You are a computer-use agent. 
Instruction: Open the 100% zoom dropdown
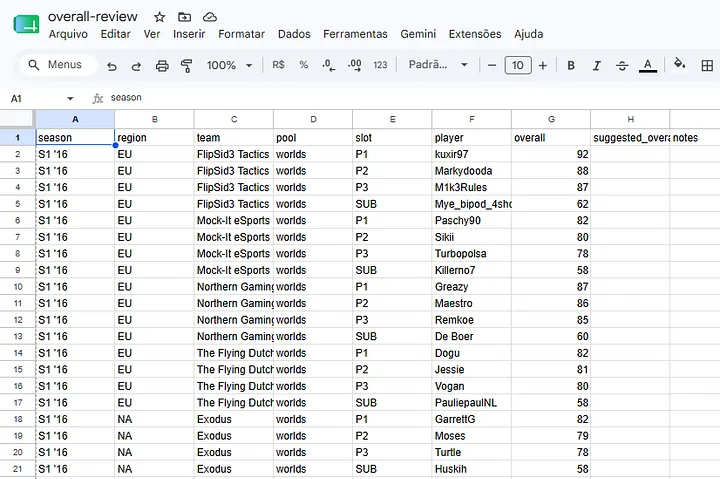pyautogui.click(x=230, y=65)
